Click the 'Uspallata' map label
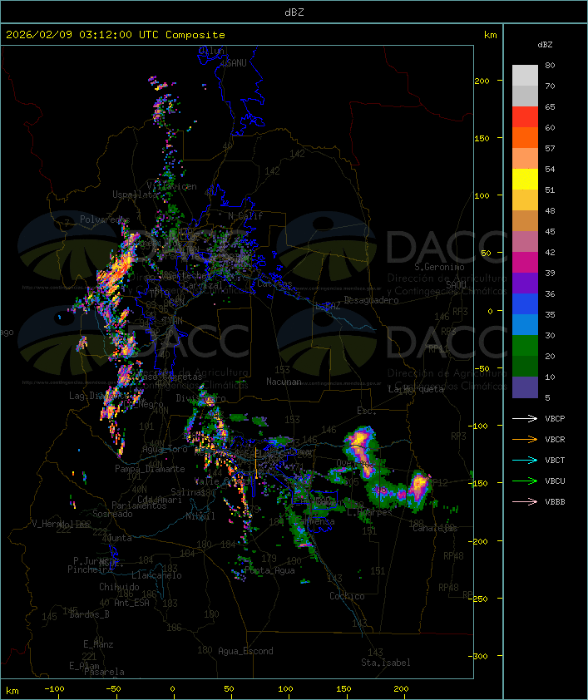 click(136, 195)
